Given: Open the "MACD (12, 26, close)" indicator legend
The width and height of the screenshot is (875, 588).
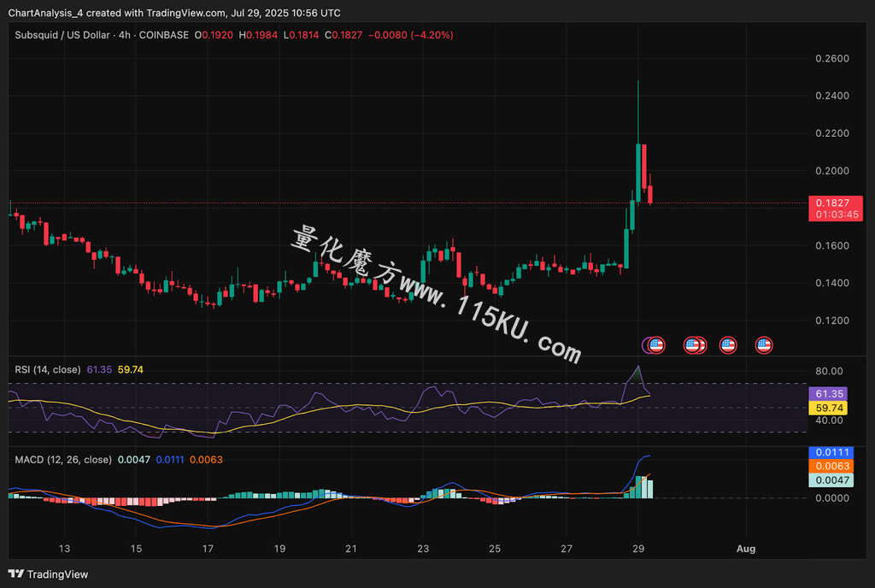Looking at the screenshot, I should 63,460.
